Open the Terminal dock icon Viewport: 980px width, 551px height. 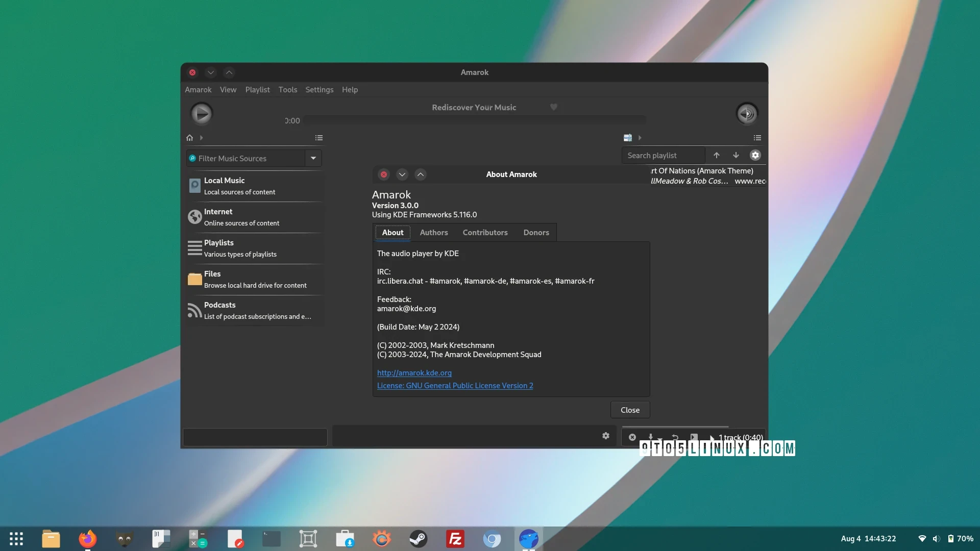[x=272, y=539]
